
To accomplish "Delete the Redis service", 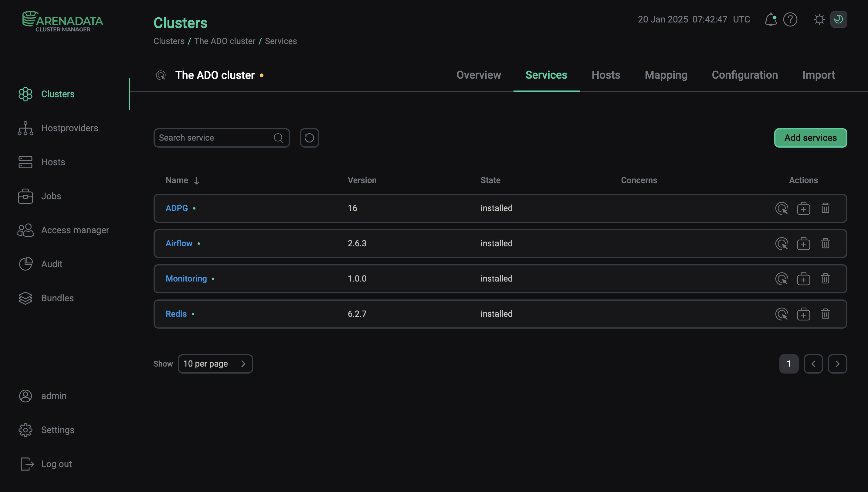I will [825, 314].
